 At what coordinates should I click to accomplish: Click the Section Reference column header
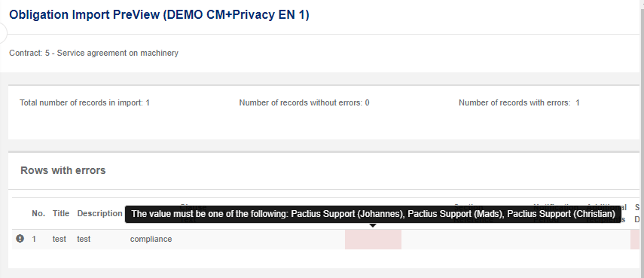coord(474,213)
